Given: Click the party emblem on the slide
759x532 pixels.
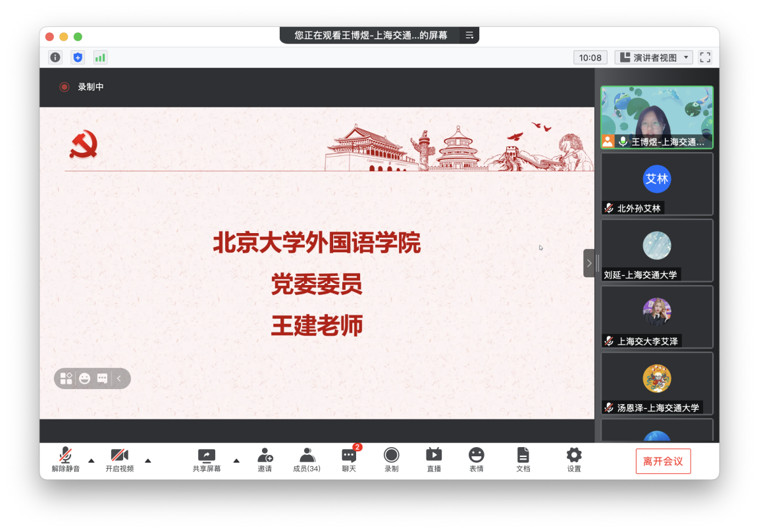Looking at the screenshot, I should pyautogui.click(x=84, y=144).
